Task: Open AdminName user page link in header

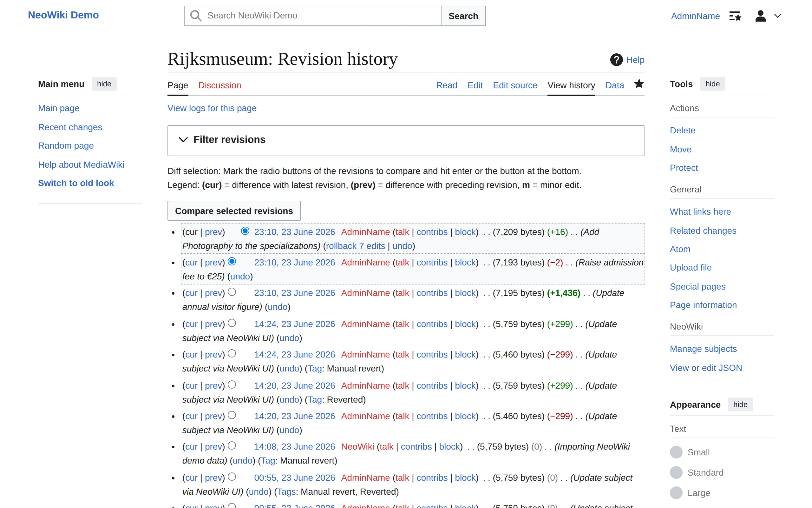Action: tap(695, 16)
